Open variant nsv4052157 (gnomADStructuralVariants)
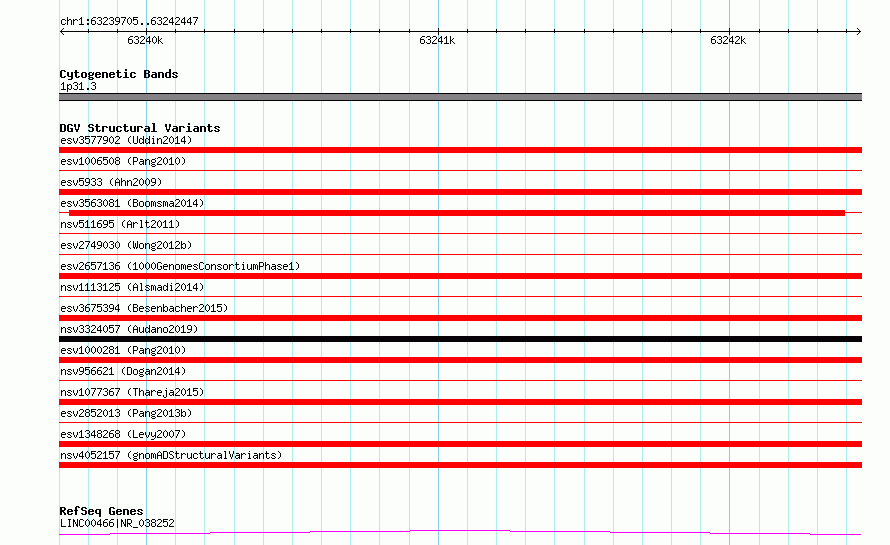890x545 pixels. 171,455
